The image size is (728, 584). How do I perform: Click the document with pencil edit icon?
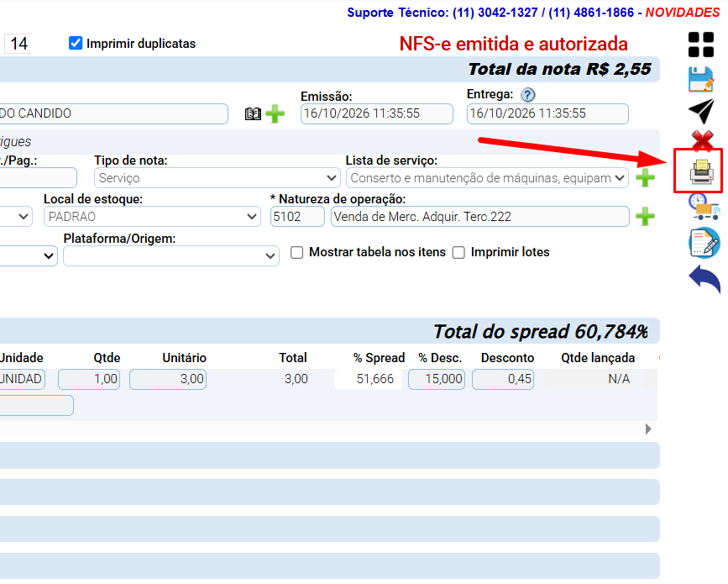(704, 242)
